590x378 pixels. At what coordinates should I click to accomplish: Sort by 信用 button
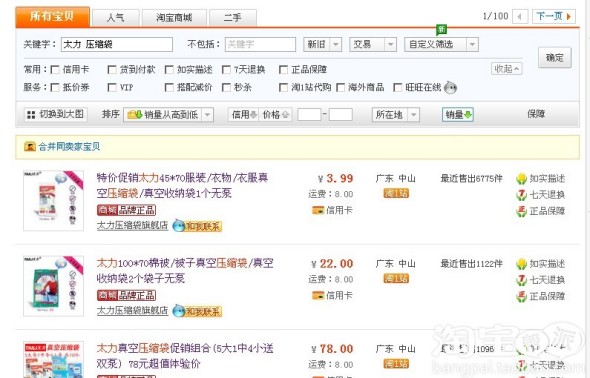point(243,115)
